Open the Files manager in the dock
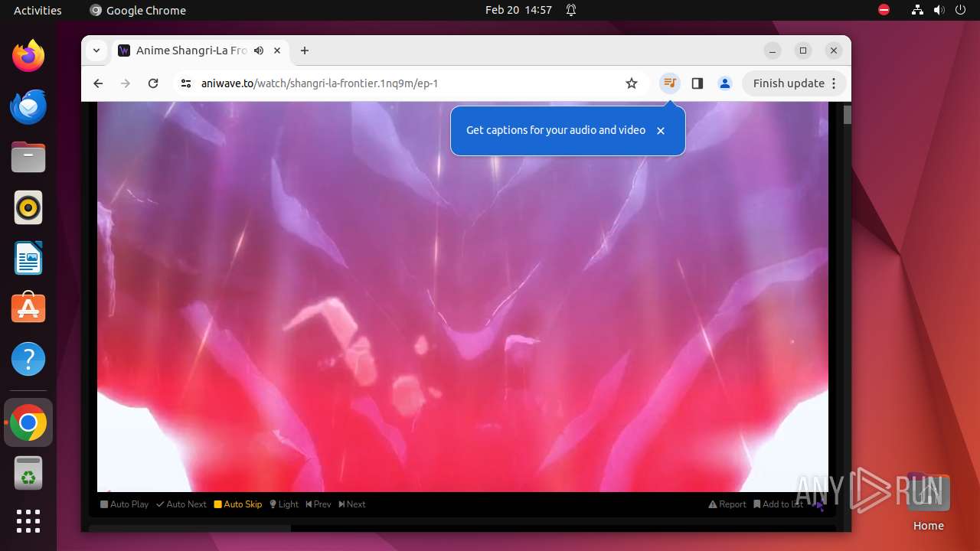980x551 pixels. pyautogui.click(x=28, y=157)
